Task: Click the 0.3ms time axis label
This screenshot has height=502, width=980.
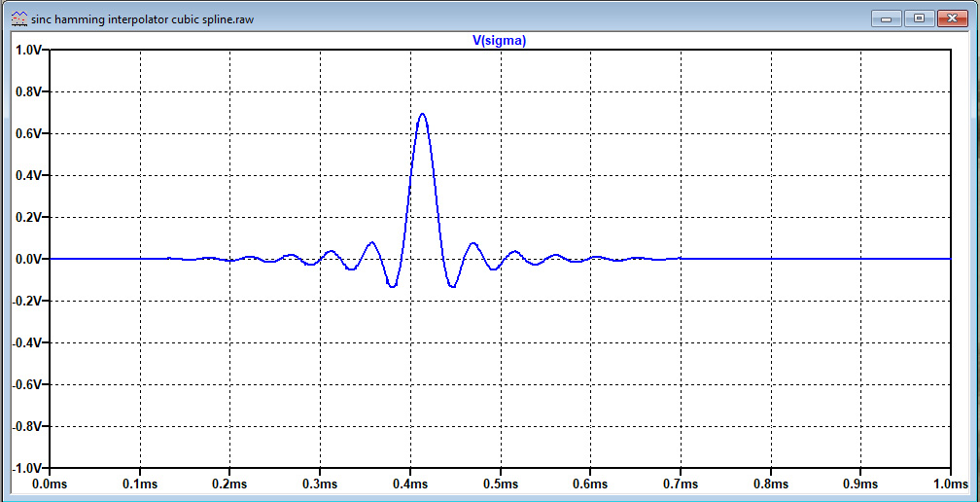Action: pos(320,485)
